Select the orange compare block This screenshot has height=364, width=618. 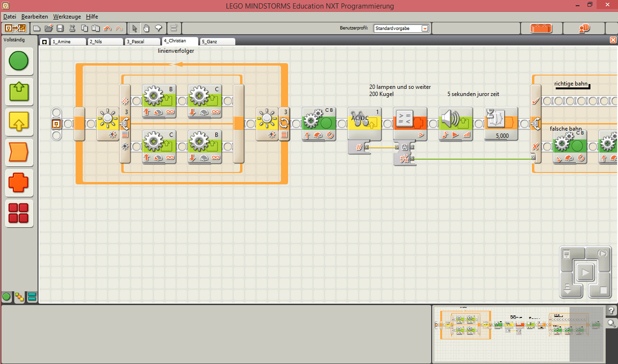[x=410, y=124]
